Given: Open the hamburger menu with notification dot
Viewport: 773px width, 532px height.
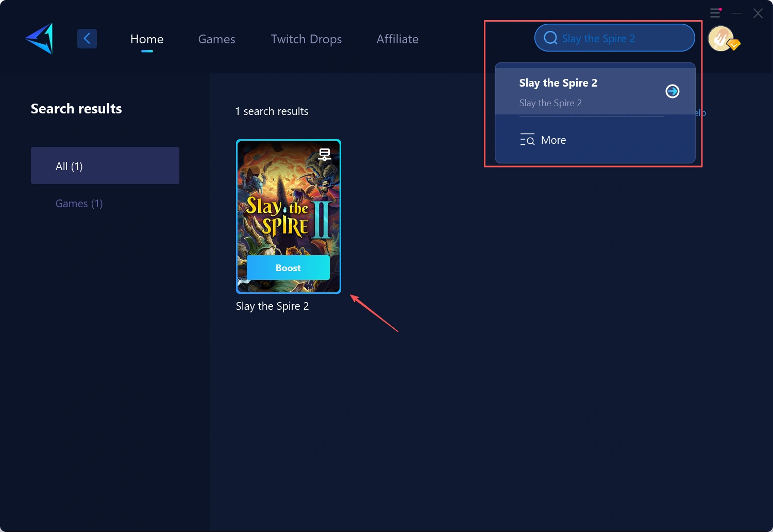Looking at the screenshot, I should [x=715, y=13].
